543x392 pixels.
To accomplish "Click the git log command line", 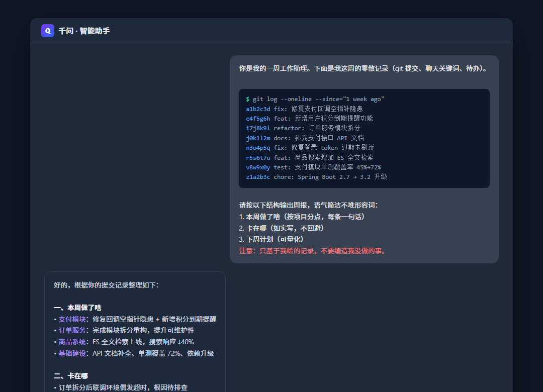I will click(315, 99).
